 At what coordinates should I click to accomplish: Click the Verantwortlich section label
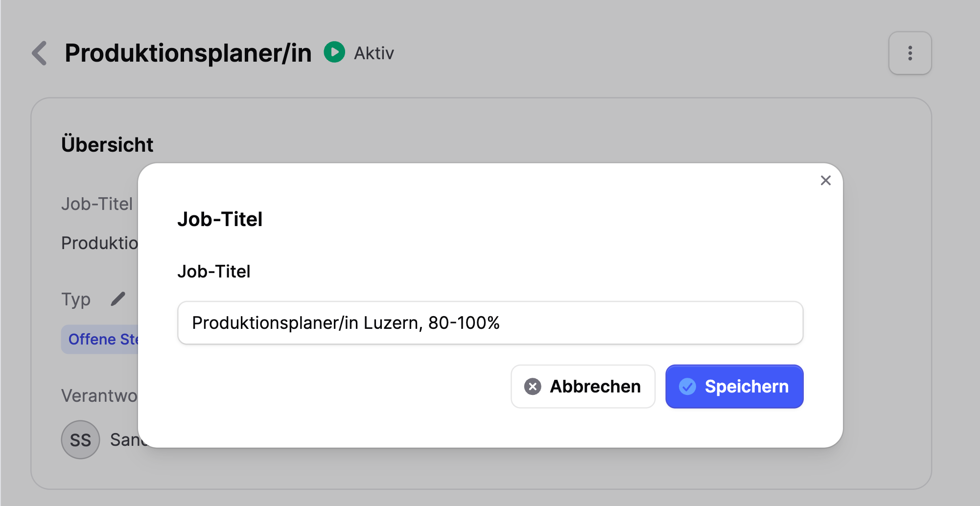coord(100,395)
